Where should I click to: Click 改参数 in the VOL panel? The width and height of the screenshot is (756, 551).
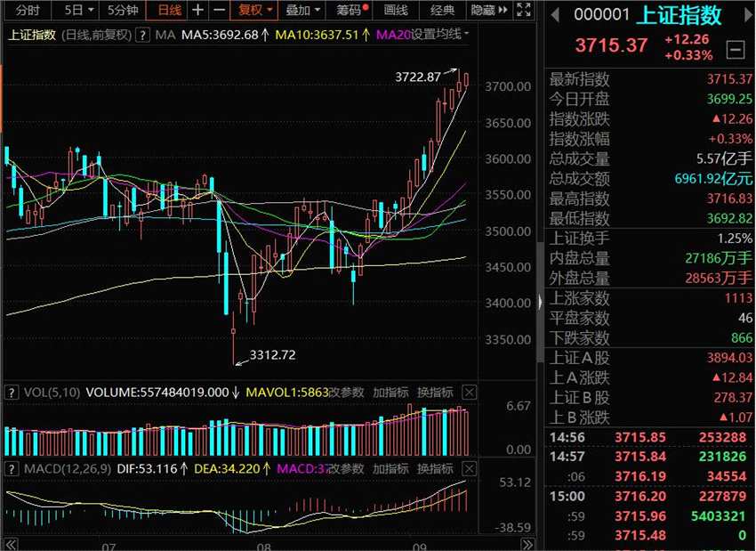[346, 392]
